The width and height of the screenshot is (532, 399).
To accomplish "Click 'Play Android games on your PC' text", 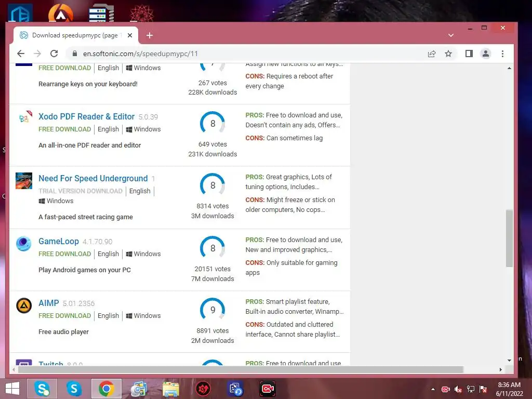I will click(85, 270).
